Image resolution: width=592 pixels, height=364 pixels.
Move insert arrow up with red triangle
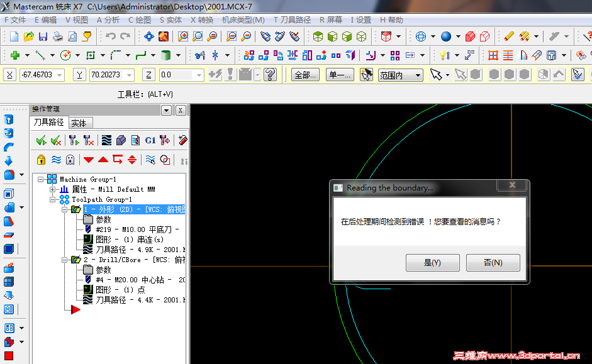[x=103, y=160]
